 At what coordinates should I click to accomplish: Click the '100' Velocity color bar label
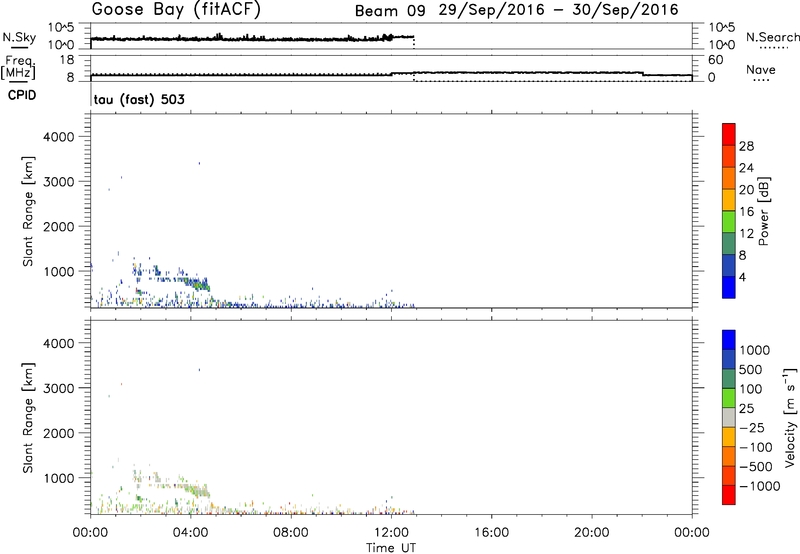click(x=751, y=389)
